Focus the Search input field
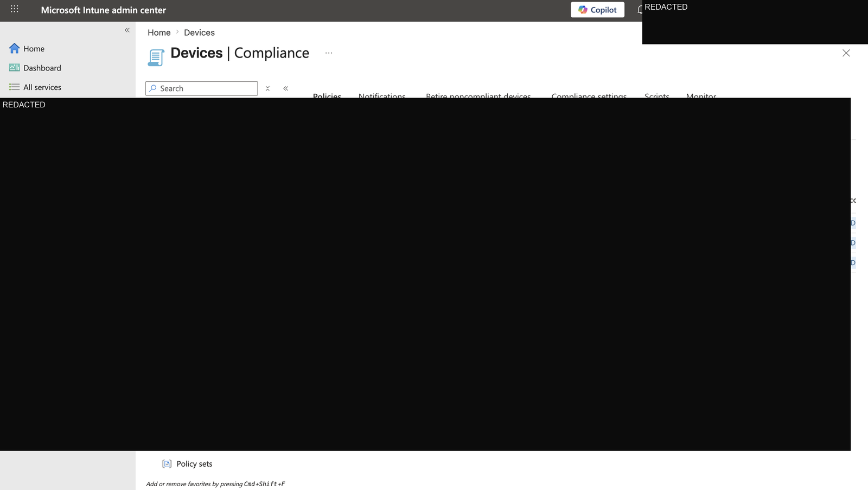This screenshot has width=868, height=490. pyautogui.click(x=202, y=88)
